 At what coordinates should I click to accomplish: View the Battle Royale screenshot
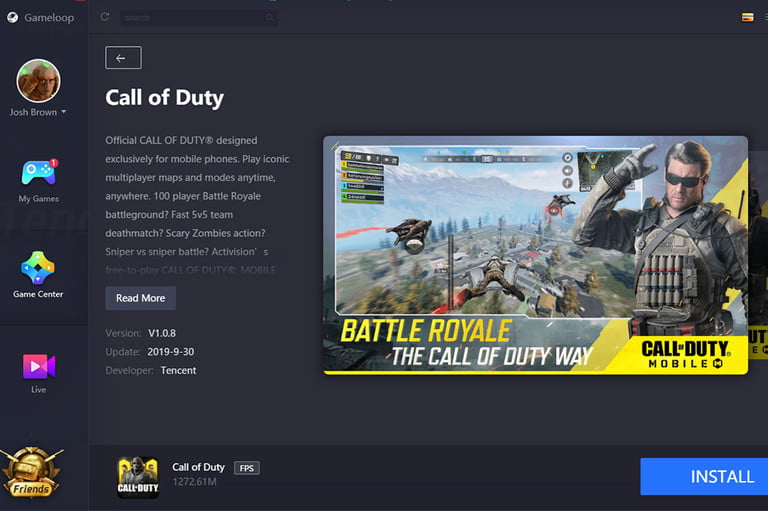click(535, 255)
